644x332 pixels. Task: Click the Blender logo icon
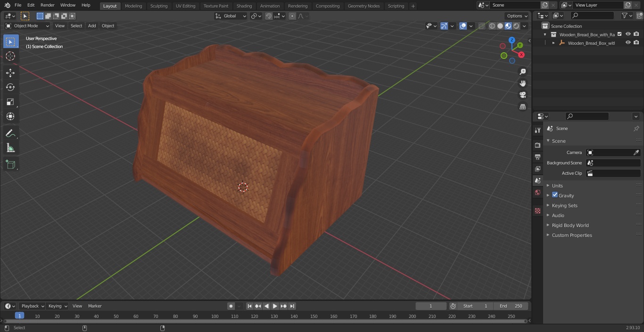coord(7,5)
